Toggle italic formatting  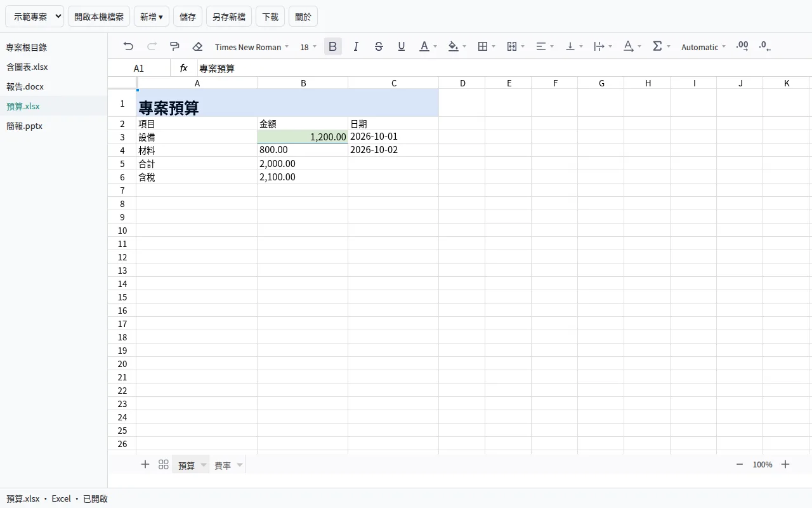pyautogui.click(x=356, y=46)
